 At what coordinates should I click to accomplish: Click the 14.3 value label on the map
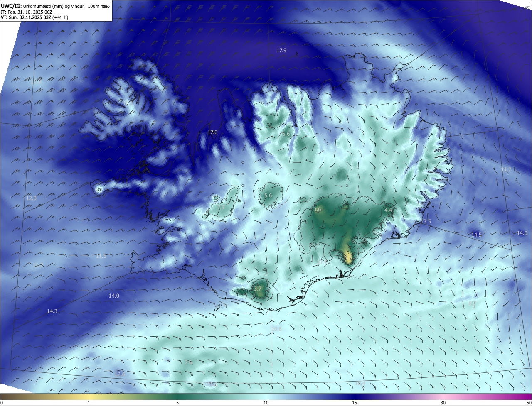point(52,311)
